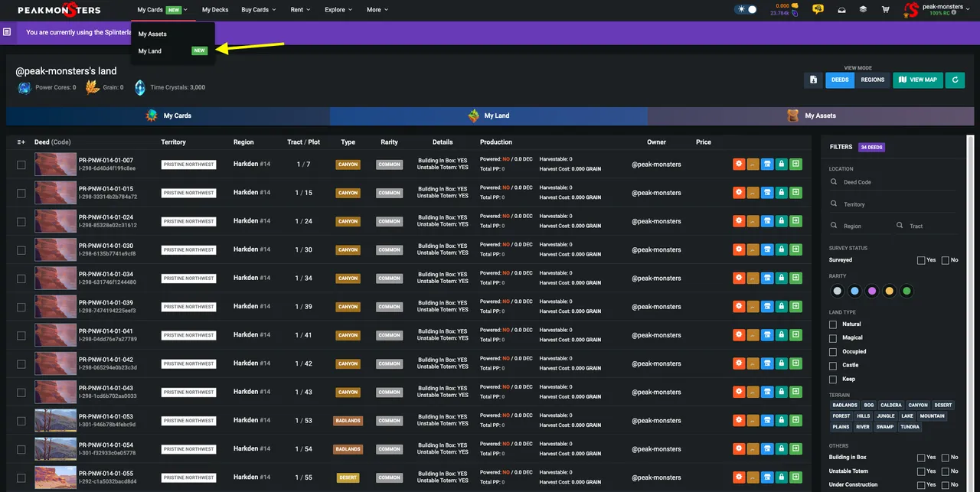Select the gold legendary rarity swatch
This screenshot has width=980, height=492.
pos(890,292)
